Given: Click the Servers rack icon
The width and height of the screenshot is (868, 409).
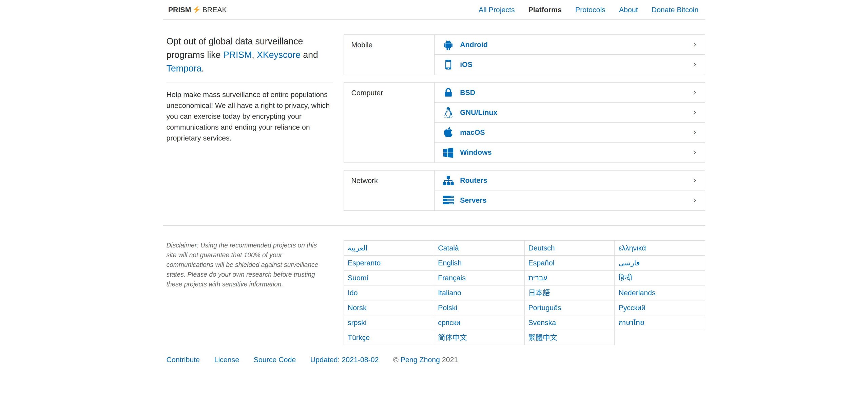Looking at the screenshot, I should point(448,200).
